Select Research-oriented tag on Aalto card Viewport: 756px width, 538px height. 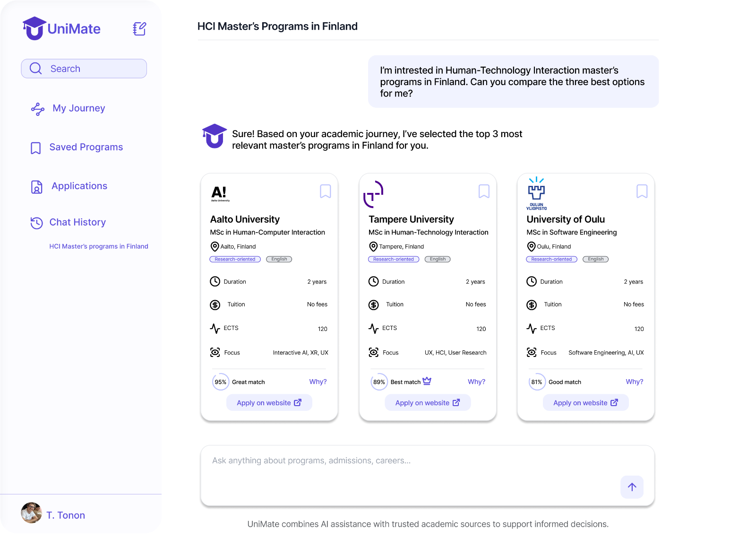point(235,259)
